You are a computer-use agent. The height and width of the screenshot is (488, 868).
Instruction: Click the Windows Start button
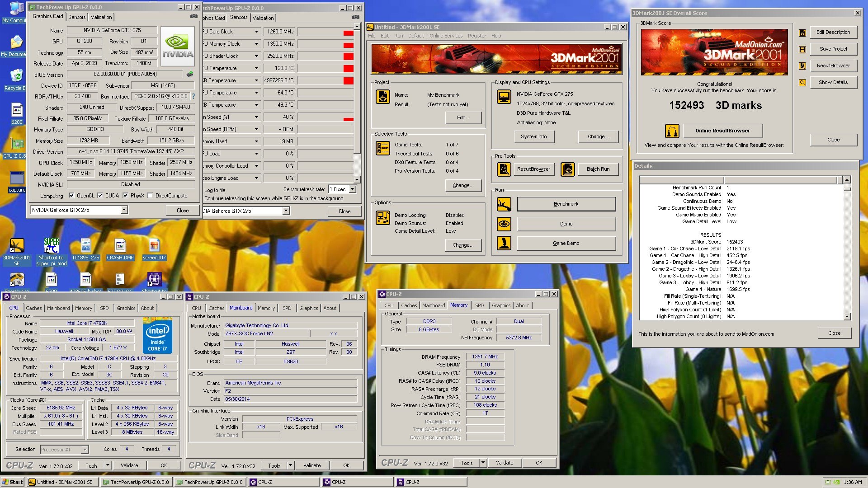point(13,482)
